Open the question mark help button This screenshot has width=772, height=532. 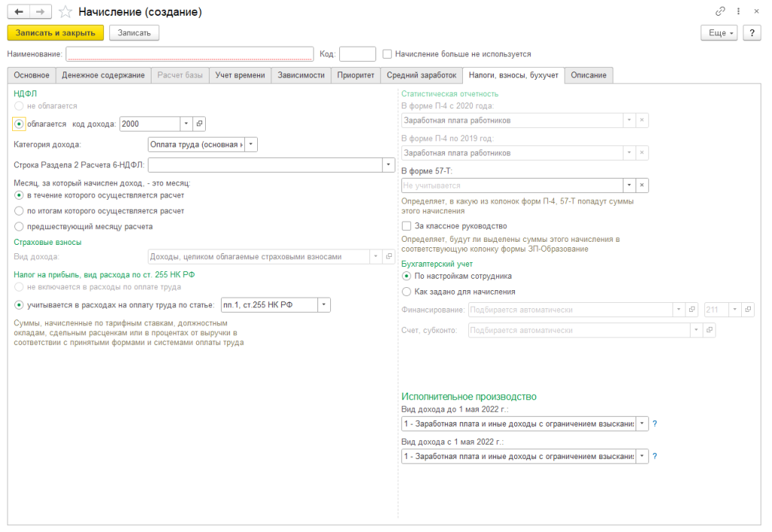click(752, 33)
